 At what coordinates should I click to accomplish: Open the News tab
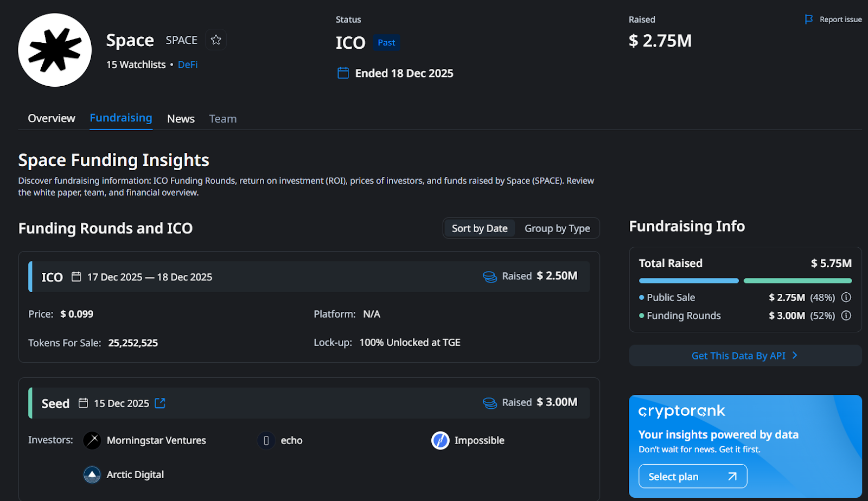click(x=181, y=119)
